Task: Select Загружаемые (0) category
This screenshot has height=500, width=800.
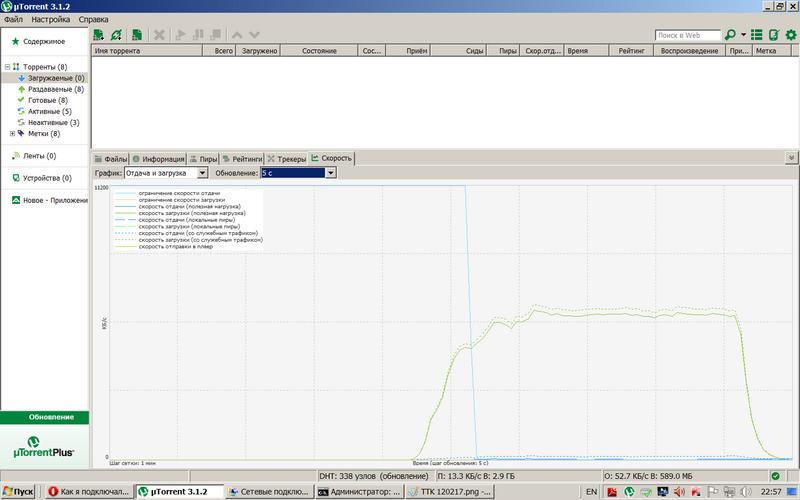Action: click(x=56, y=78)
